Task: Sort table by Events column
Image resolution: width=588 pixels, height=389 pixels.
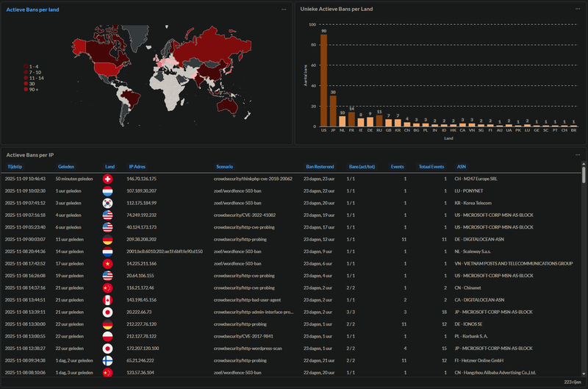Action: (397, 166)
